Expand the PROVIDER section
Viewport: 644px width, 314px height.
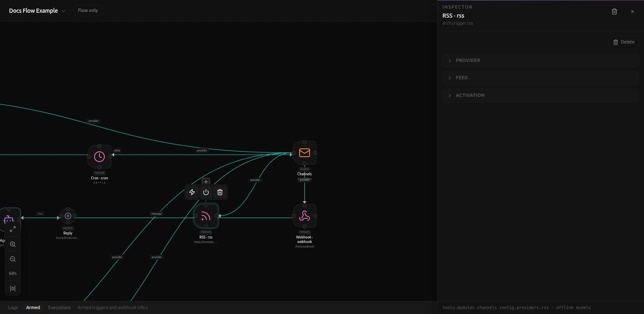[540, 60]
